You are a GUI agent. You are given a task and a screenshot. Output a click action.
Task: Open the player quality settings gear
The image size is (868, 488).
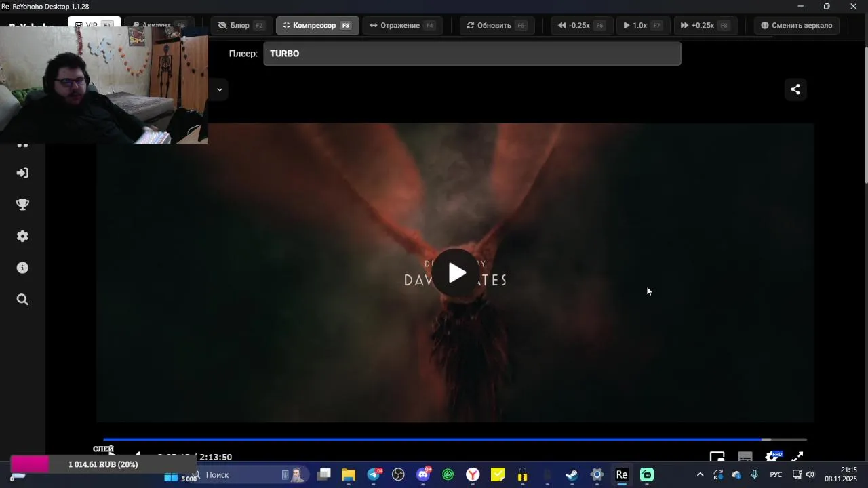(x=772, y=457)
